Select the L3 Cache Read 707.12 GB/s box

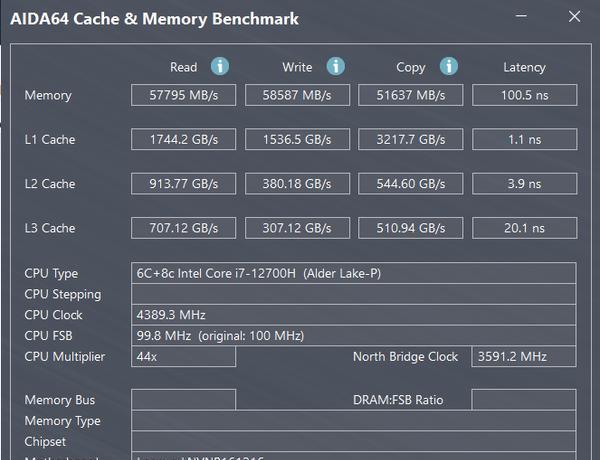coord(183,228)
